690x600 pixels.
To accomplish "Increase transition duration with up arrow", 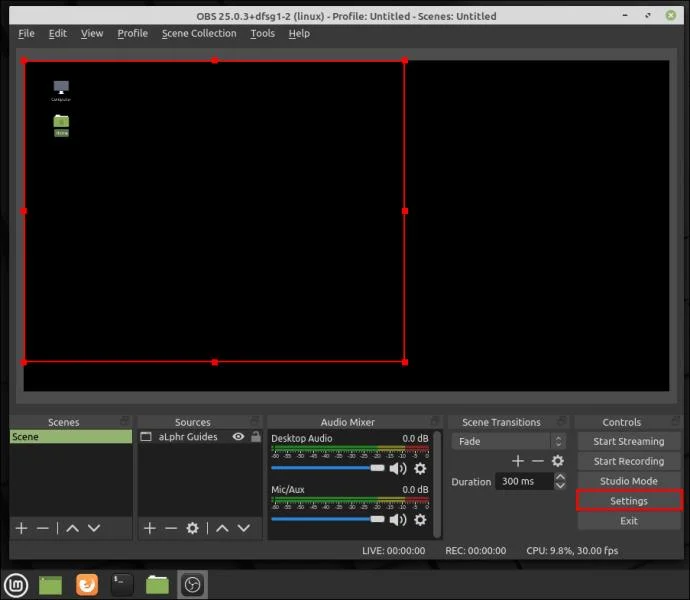I will (x=560, y=477).
